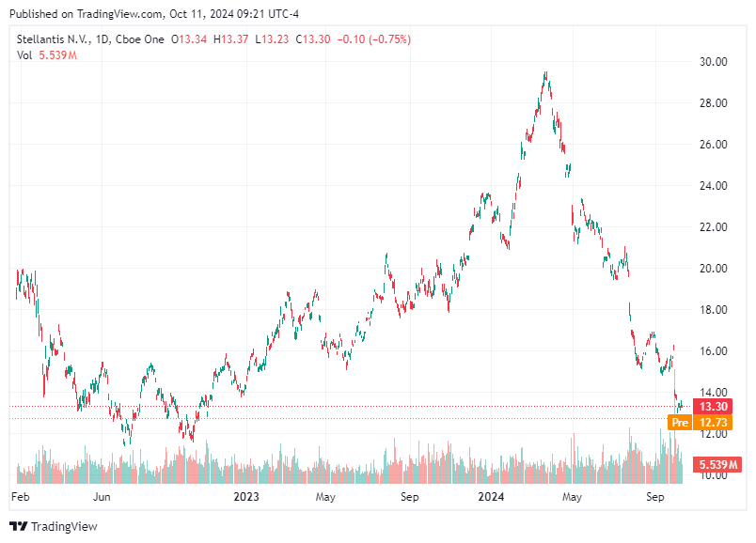Click the TradingView wordmark in the footer

65,527
